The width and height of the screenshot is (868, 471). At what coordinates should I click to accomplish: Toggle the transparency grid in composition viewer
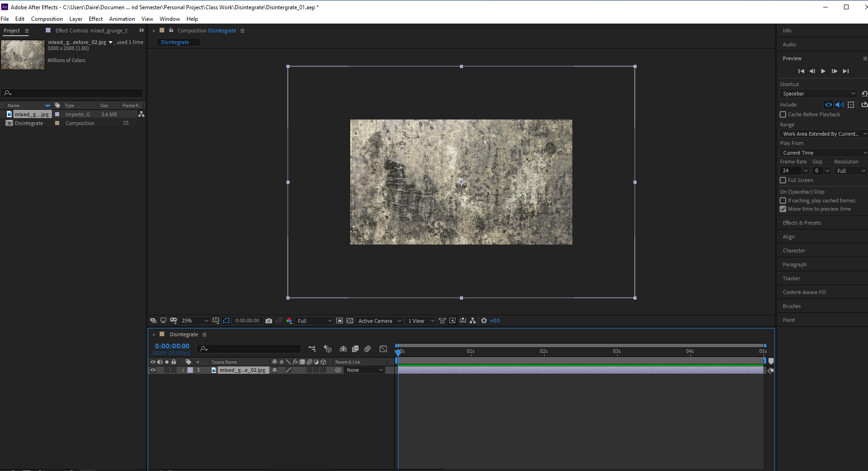coord(350,320)
